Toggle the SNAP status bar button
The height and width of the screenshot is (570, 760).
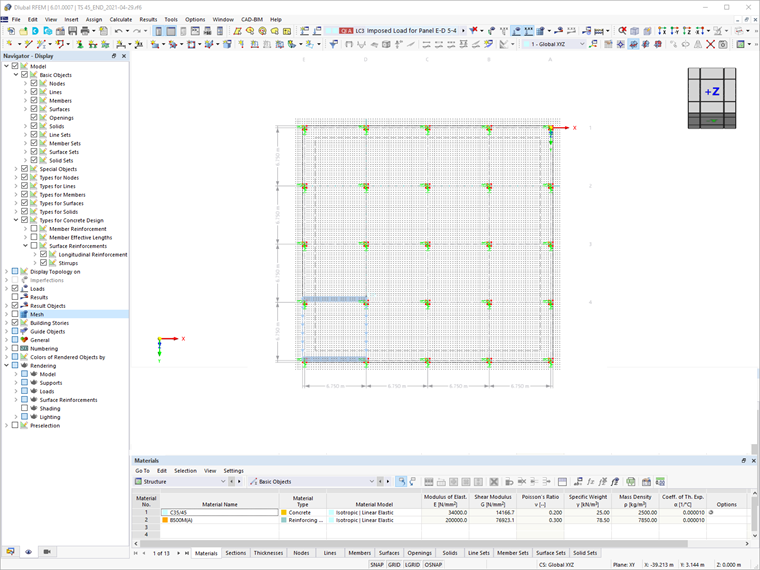(377, 565)
